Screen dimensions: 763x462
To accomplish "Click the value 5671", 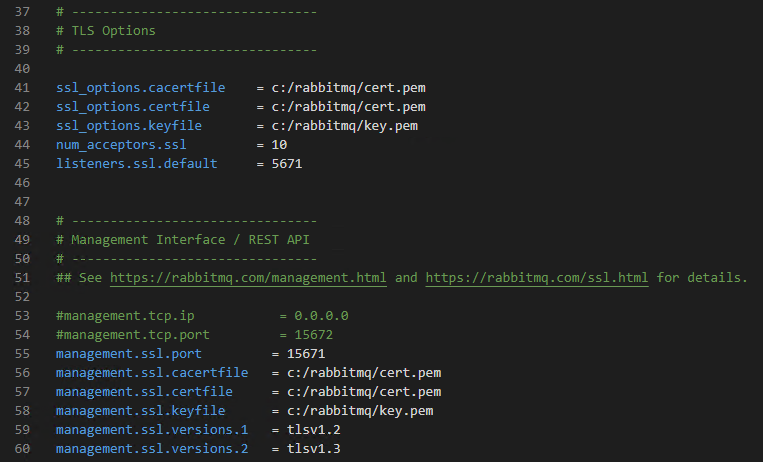I will (x=286, y=163).
